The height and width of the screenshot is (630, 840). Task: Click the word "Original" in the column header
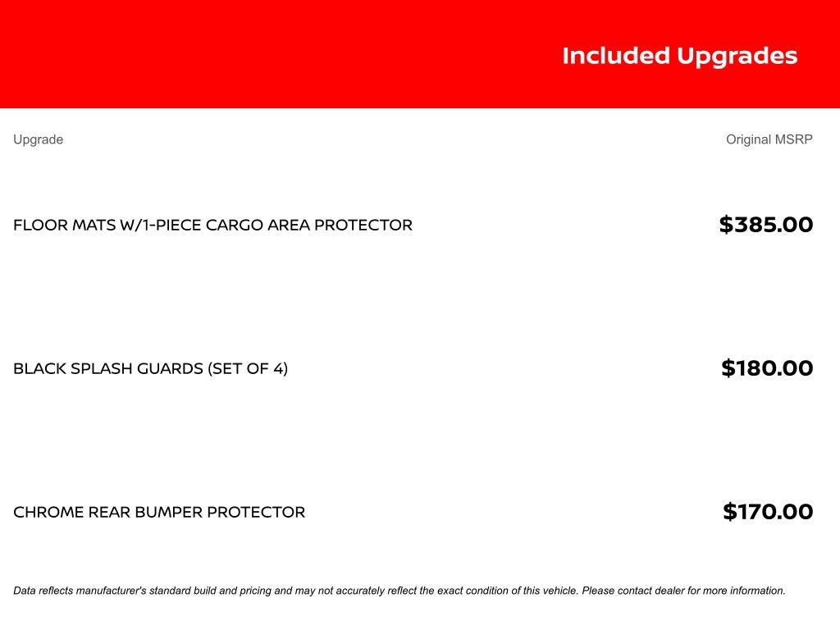748,139
